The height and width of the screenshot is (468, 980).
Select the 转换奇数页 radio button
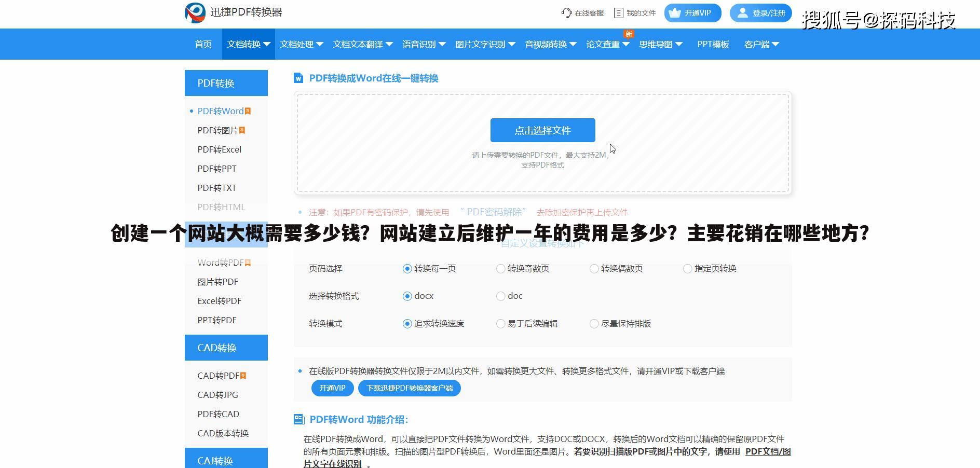(x=500, y=269)
